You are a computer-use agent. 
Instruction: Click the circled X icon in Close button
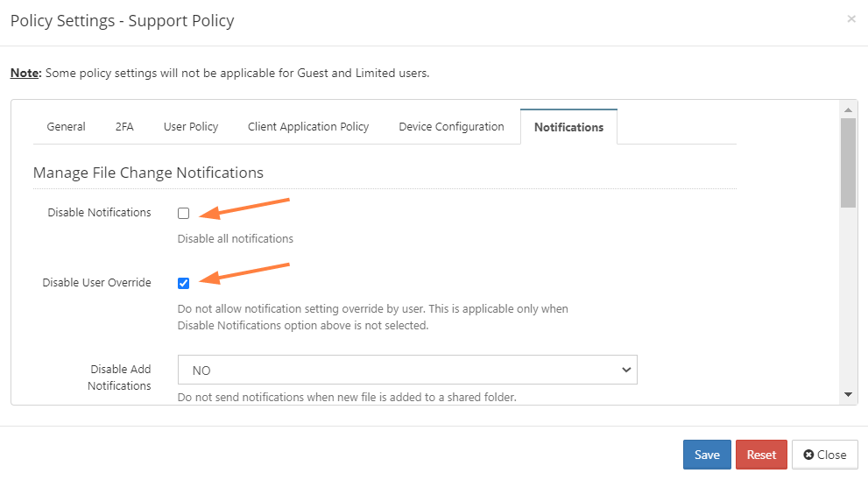pyautogui.click(x=808, y=455)
